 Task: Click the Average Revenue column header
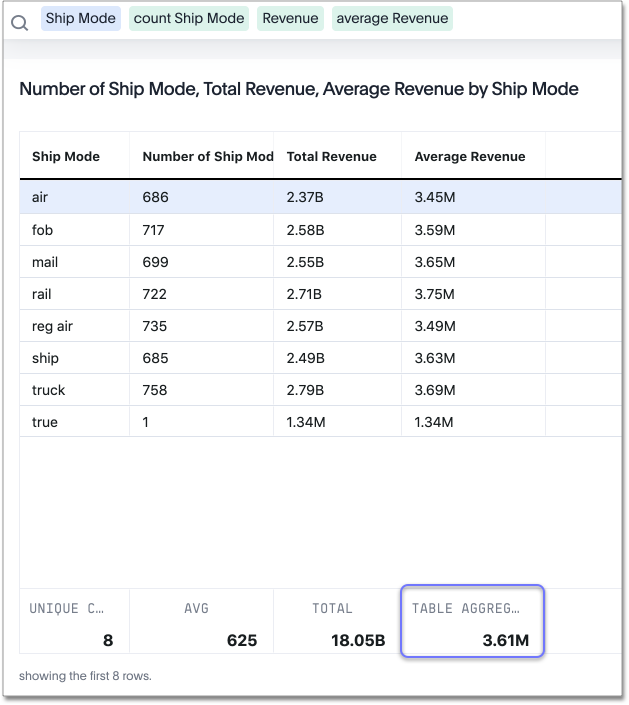[x=469, y=157]
